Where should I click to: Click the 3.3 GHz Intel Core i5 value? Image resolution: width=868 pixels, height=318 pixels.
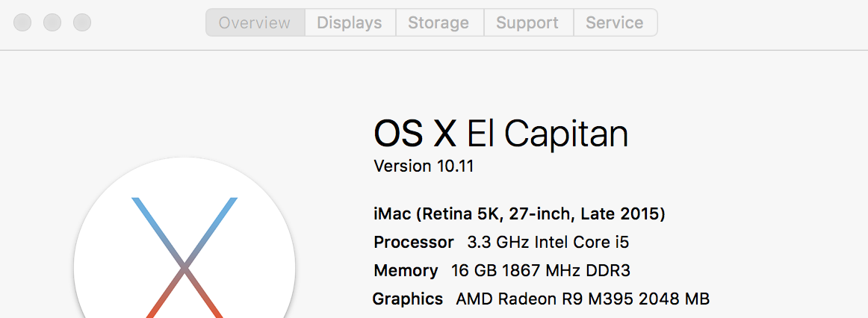[542, 243]
